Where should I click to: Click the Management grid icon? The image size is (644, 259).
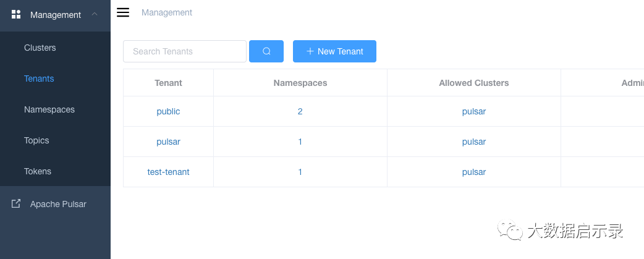[17, 14]
